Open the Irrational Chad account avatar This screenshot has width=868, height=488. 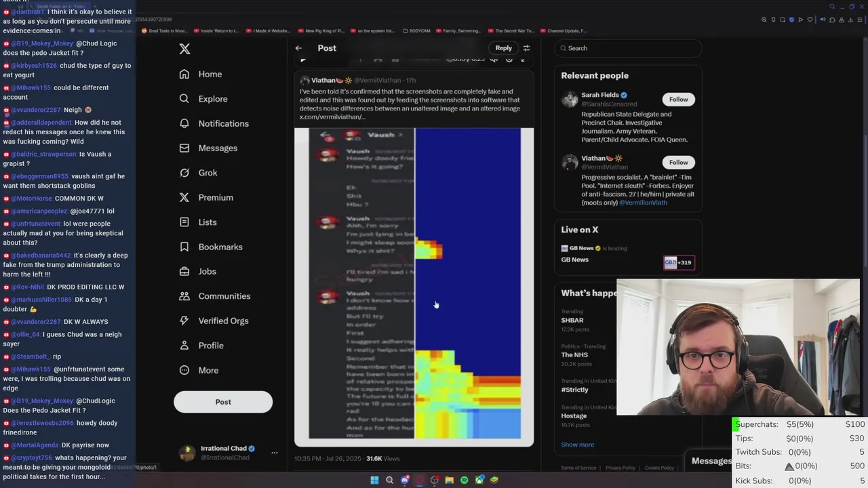[x=188, y=453]
